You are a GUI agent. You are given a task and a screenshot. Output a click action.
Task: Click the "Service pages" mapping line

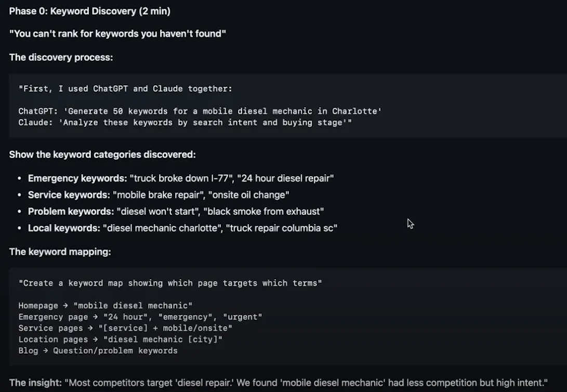coord(125,328)
